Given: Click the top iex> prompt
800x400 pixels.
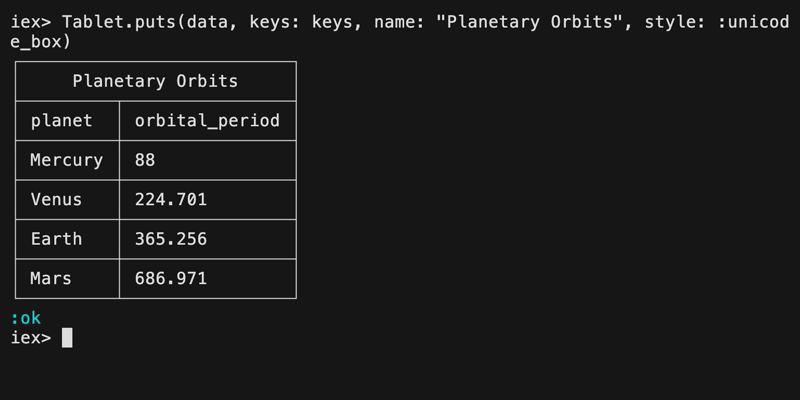Looking at the screenshot, I should (30, 22).
